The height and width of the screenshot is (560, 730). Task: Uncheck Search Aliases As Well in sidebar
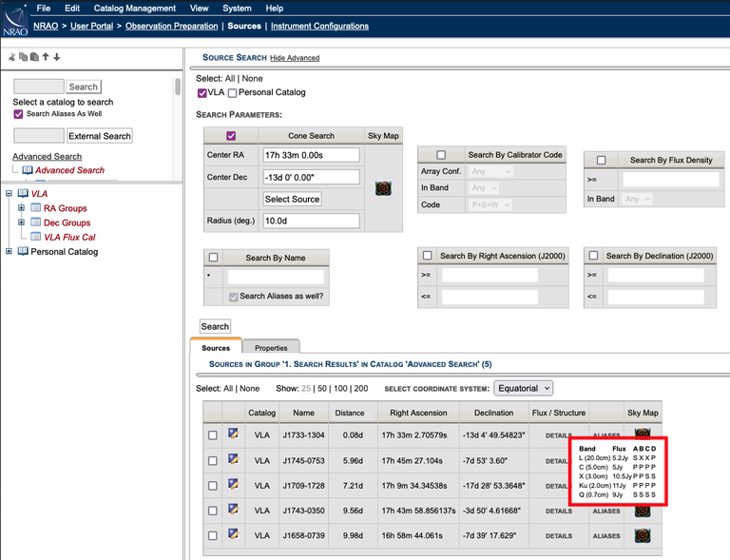click(18, 114)
